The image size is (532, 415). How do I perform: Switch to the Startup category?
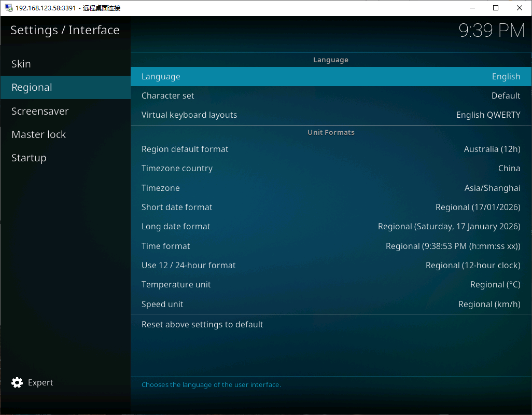pyautogui.click(x=29, y=158)
